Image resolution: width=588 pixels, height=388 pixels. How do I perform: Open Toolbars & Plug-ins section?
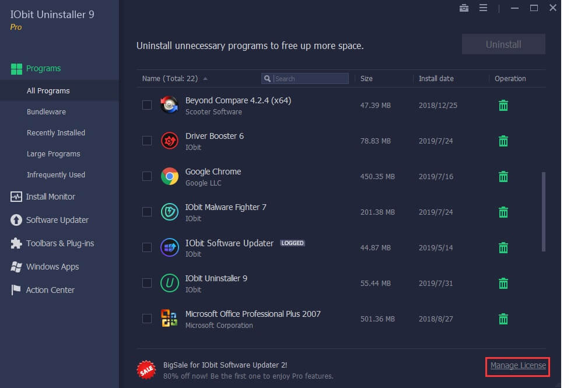tap(60, 243)
